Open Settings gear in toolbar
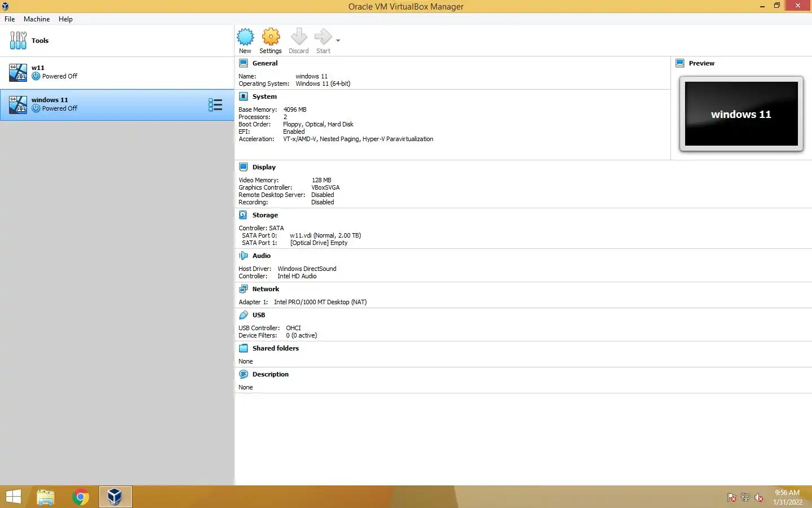 (x=271, y=37)
